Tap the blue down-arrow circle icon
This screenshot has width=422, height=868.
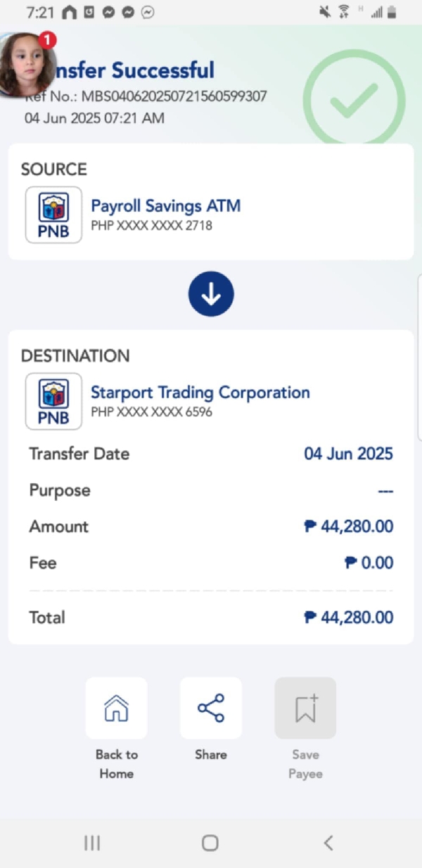point(211,294)
